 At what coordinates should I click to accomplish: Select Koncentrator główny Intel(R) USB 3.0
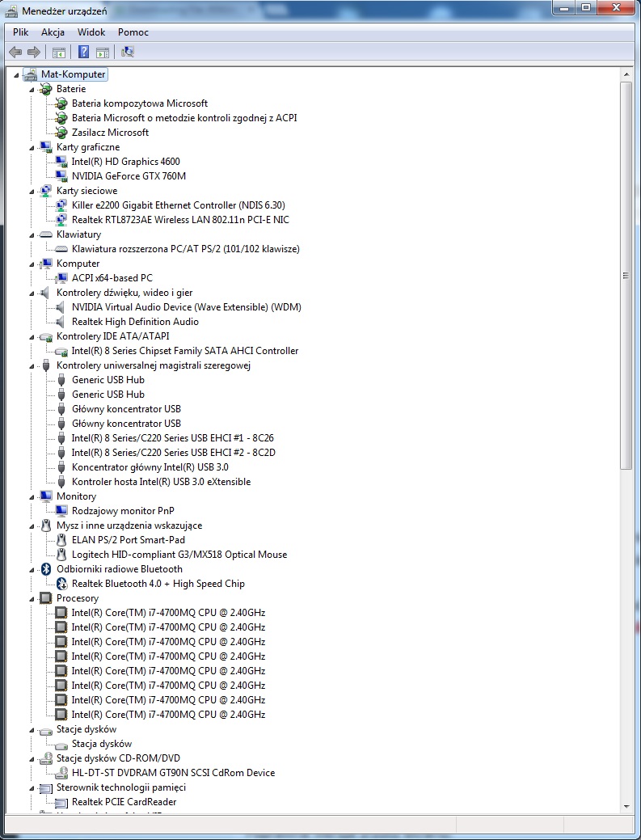(150, 467)
